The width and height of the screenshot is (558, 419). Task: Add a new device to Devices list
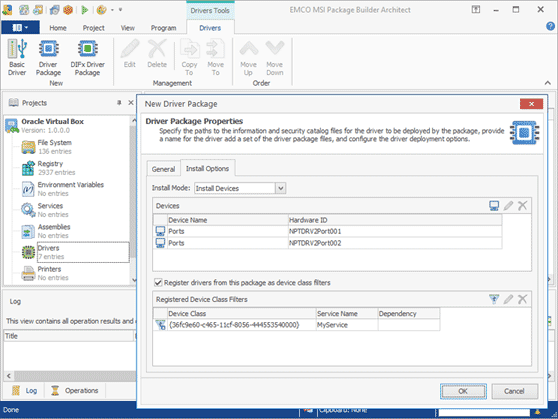pyautogui.click(x=494, y=205)
